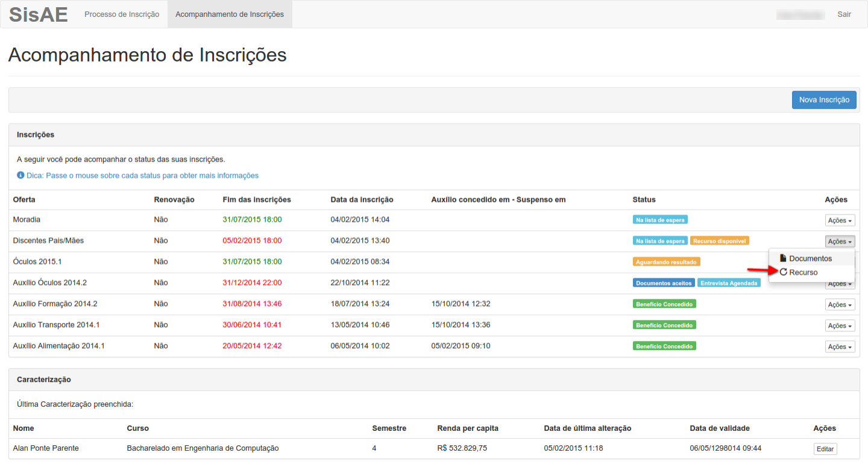Open Ações dropdown for Auxílio Formação 2014.2
The width and height of the screenshot is (868, 476).
coord(840,305)
